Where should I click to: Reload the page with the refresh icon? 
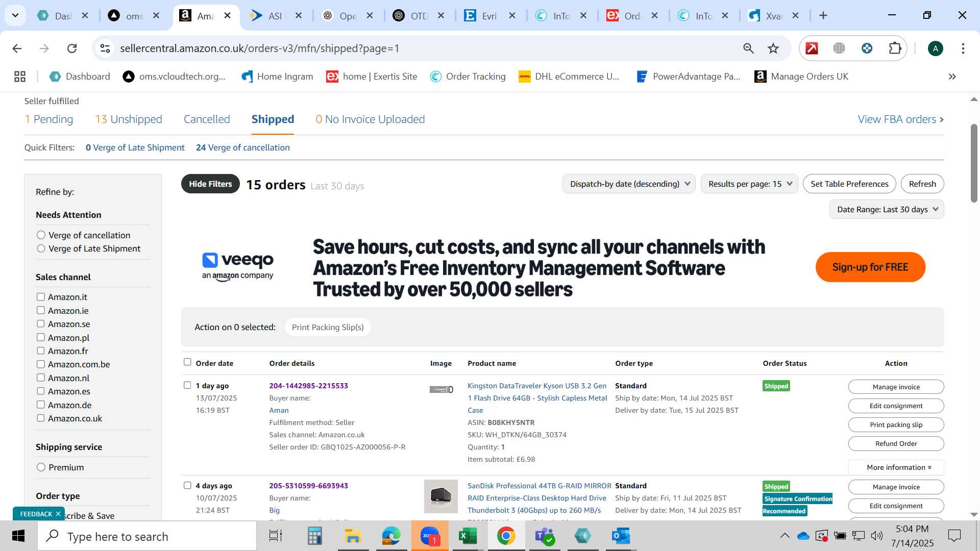point(72,48)
